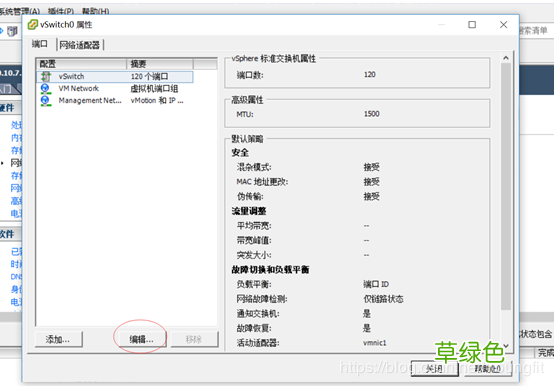Screen dimensions: 554x386
Task: Click the VM Network port group icon
Action: pos(45,88)
